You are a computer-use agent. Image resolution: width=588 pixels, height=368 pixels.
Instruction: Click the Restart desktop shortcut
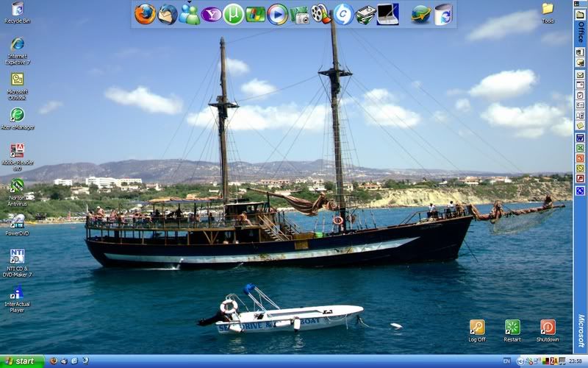(512, 327)
